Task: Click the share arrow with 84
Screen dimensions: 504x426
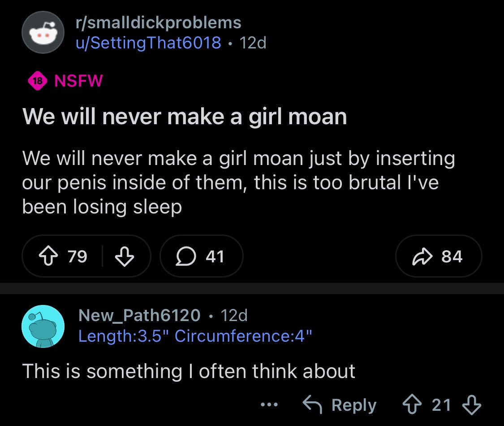Action: point(422,256)
